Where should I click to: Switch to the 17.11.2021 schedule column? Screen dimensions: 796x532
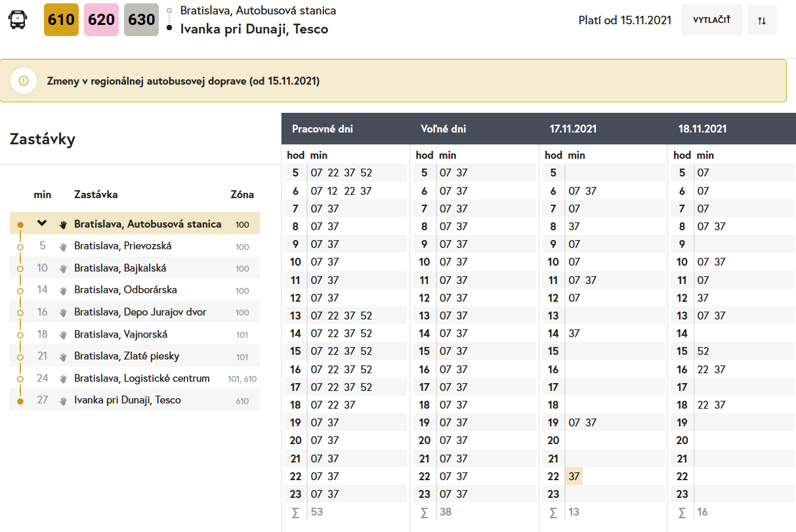pyautogui.click(x=573, y=129)
